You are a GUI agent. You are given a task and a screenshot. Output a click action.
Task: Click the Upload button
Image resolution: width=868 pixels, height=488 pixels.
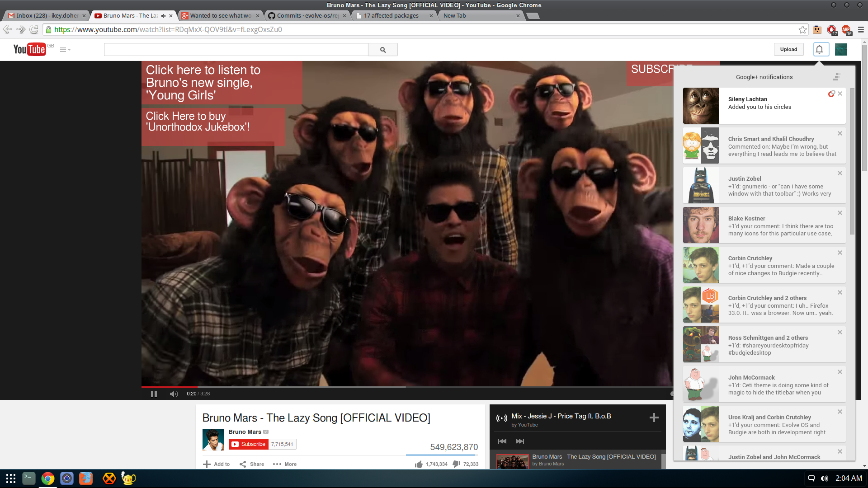click(x=788, y=49)
